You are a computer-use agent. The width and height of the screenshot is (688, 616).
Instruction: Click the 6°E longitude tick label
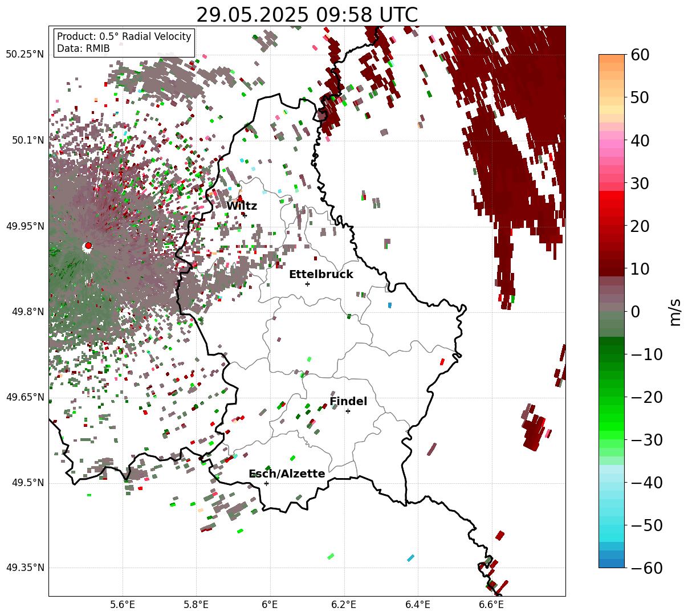270,605
